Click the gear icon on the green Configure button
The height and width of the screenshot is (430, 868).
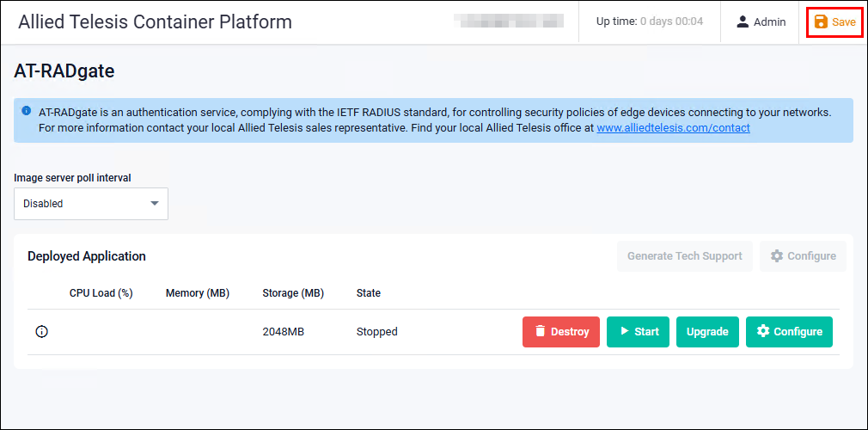pyautogui.click(x=762, y=332)
